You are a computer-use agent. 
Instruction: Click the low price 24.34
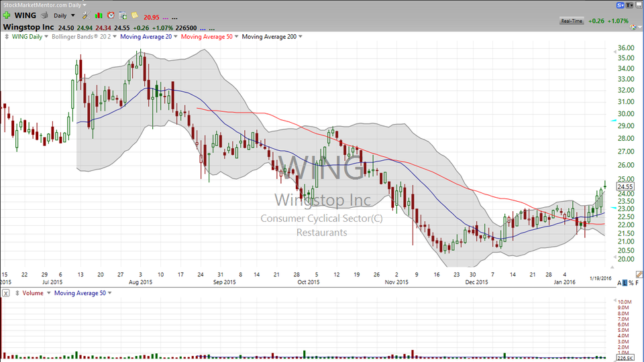pos(103,28)
